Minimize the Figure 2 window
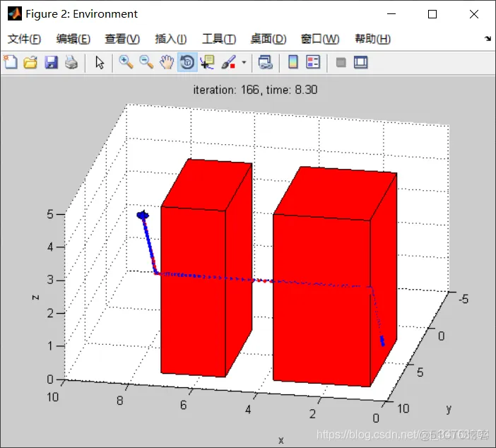This screenshot has height=448, width=496. (x=391, y=14)
